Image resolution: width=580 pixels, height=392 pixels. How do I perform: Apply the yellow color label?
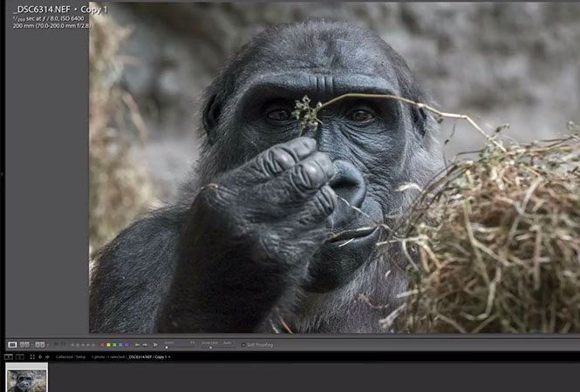[108, 345]
